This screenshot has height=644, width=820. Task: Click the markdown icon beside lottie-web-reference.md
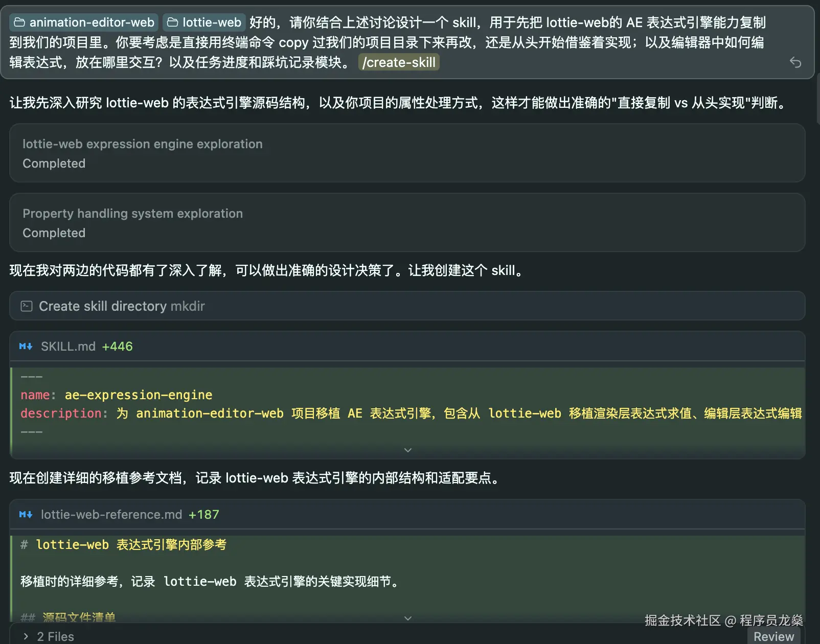[x=26, y=515]
